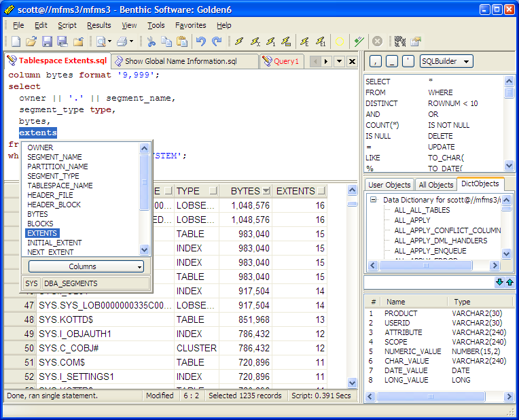The height and width of the screenshot is (420, 519).
Task: Select SEGMENT_NAME in the column list
Action: click(x=54, y=157)
